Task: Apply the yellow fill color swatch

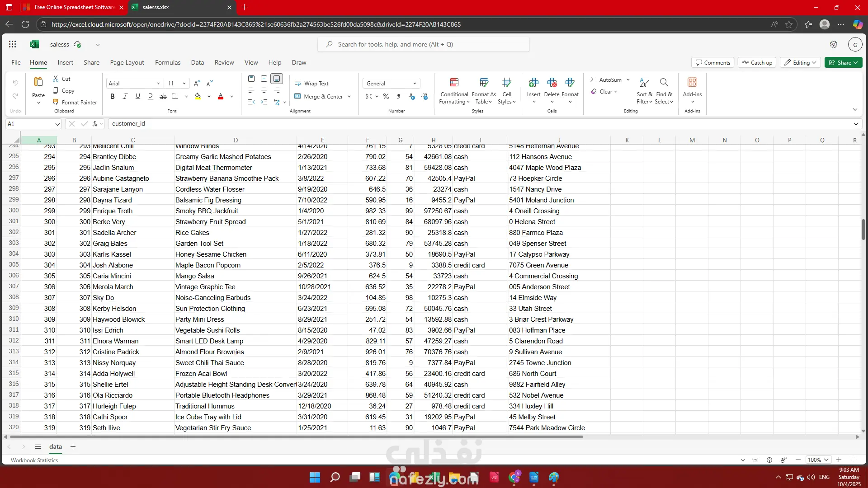Action: 198,96
